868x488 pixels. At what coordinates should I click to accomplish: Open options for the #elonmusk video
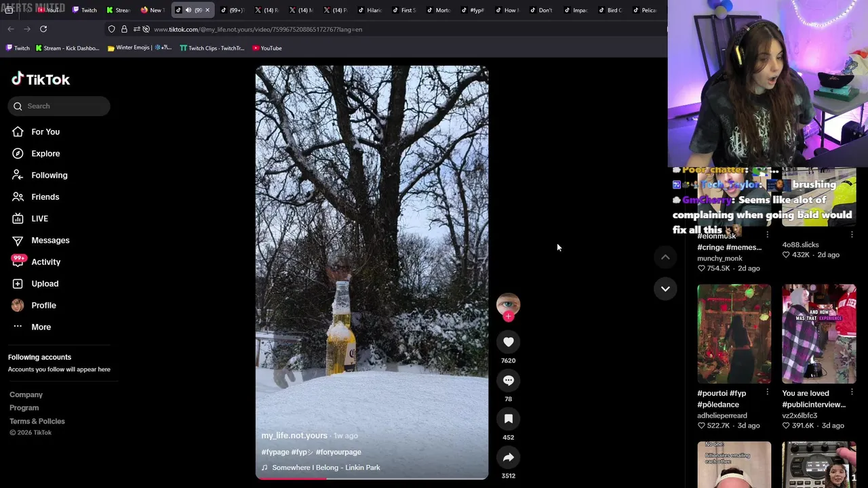tap(767, 235)
